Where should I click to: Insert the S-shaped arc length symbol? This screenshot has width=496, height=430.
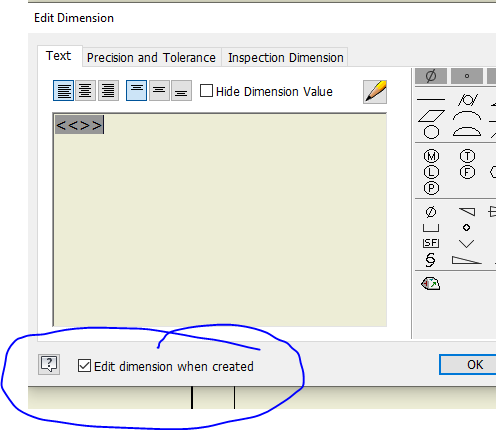click(430, 260)
